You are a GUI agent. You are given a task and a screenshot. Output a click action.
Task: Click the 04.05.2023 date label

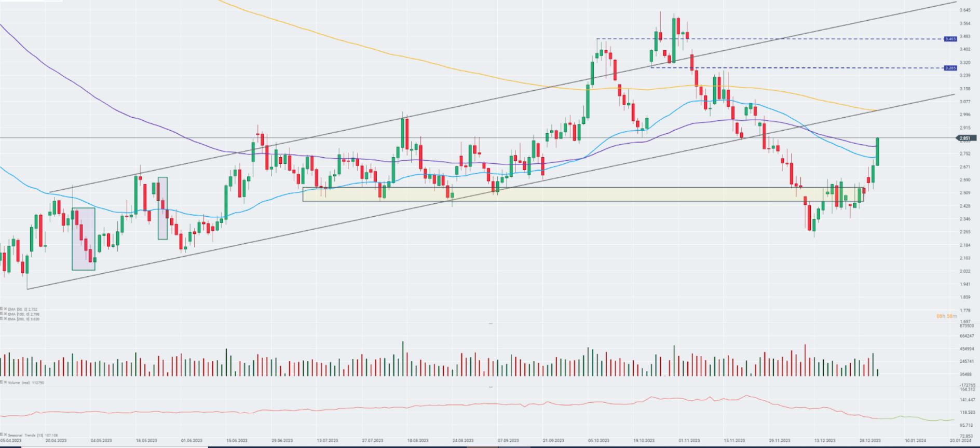click(101, 441)
